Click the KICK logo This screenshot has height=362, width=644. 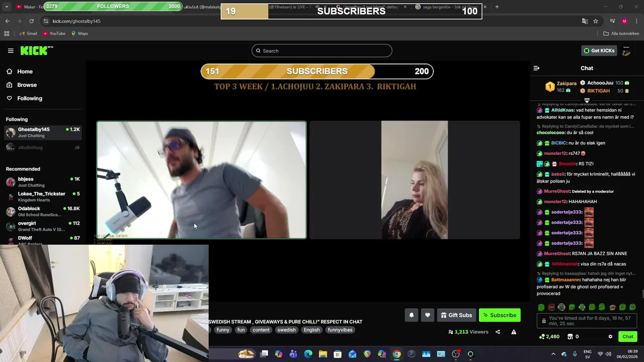coord(37,50)
